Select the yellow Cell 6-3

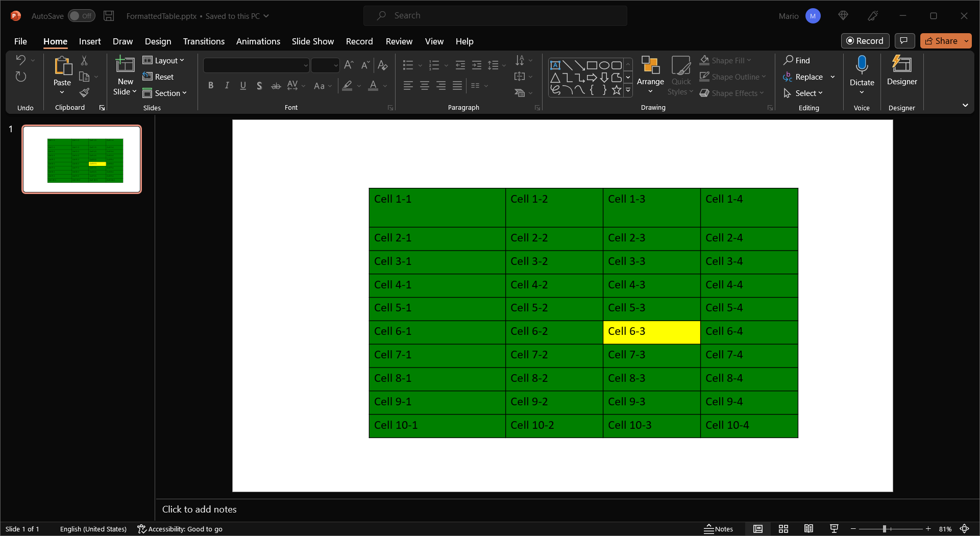(x=651, y=332)
